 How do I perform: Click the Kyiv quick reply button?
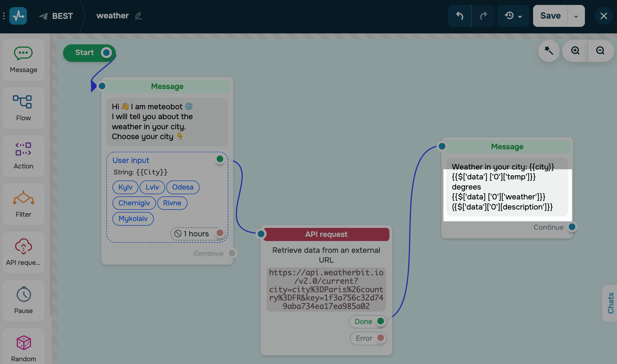(x=125, y=187)
